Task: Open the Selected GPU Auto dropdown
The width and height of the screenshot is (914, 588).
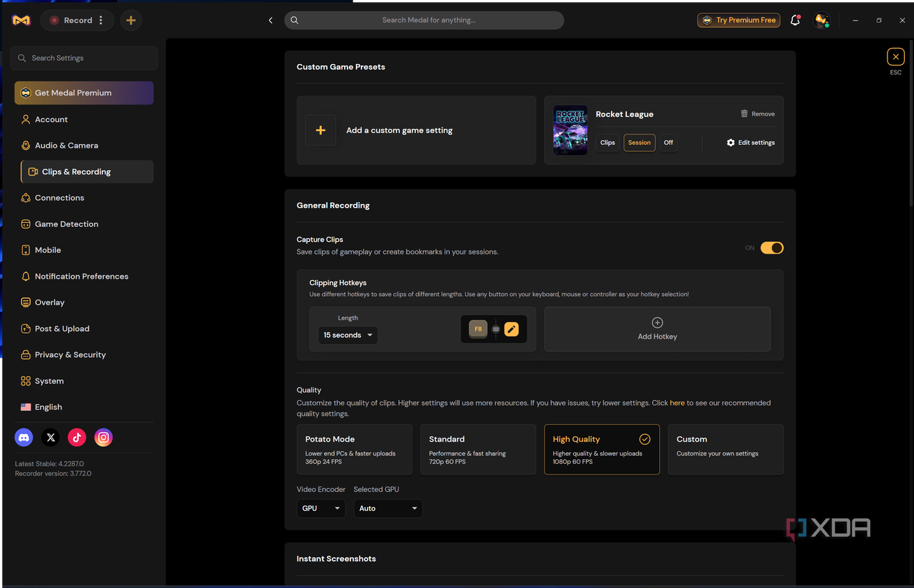Action: 388,509
